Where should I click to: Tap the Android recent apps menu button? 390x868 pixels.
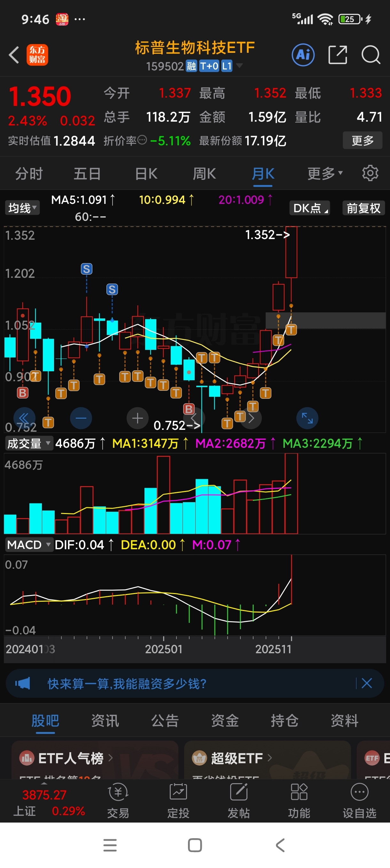click(110, 845)
